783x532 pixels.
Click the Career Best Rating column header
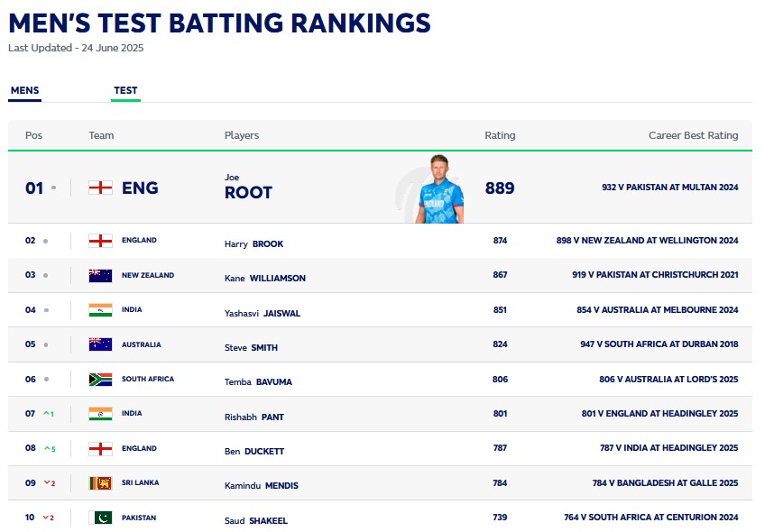(x=693, y=135)
